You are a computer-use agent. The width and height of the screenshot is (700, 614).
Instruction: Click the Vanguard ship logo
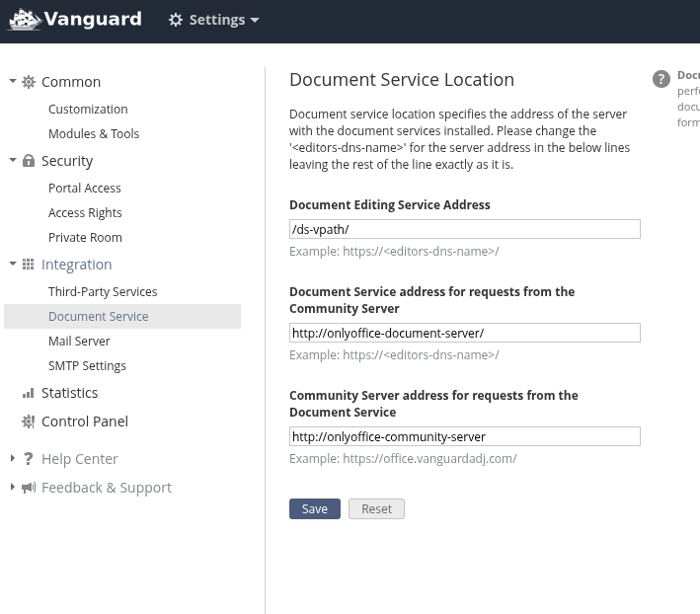point(24,20)
